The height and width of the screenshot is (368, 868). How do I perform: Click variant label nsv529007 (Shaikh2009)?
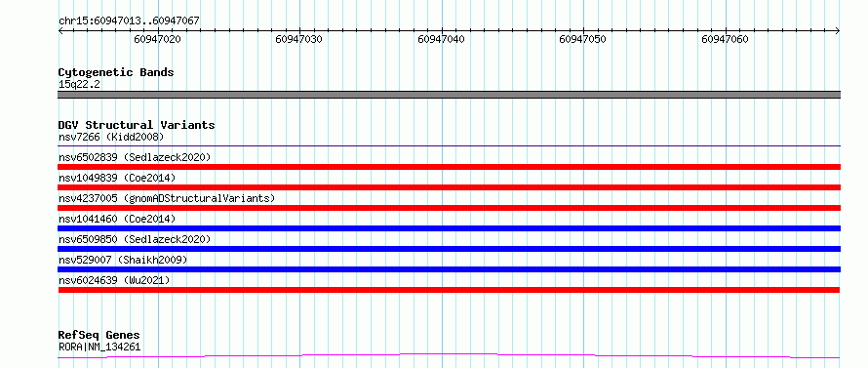tap(123, 260)
